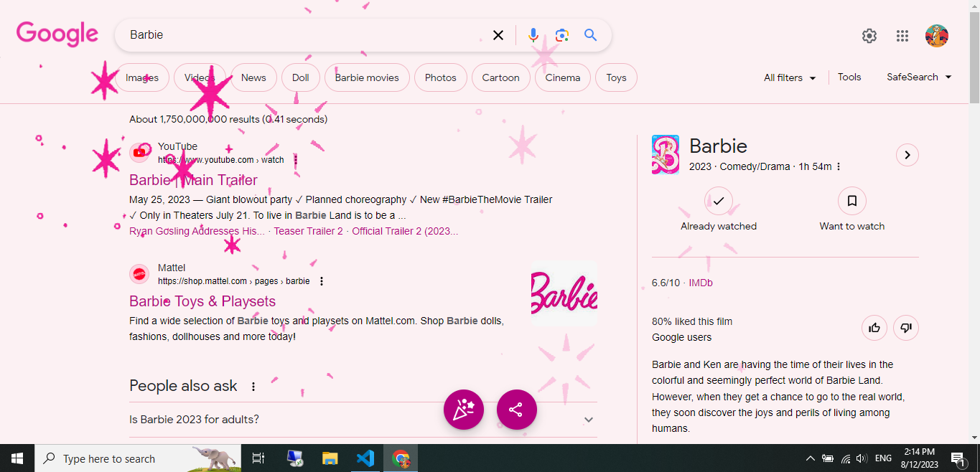Click the ENG language indicator
This screenshot has height=472, width=980.
click(x=884, y=458)
